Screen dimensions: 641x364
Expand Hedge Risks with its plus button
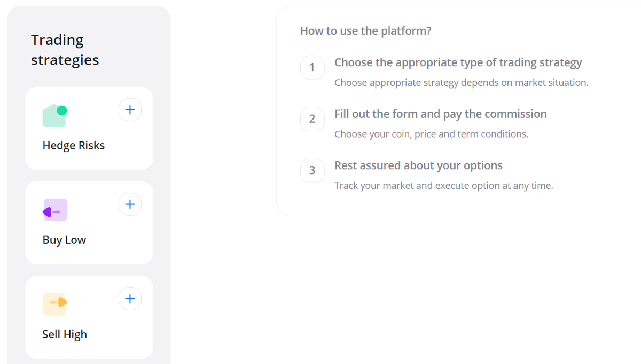(130, 110)
